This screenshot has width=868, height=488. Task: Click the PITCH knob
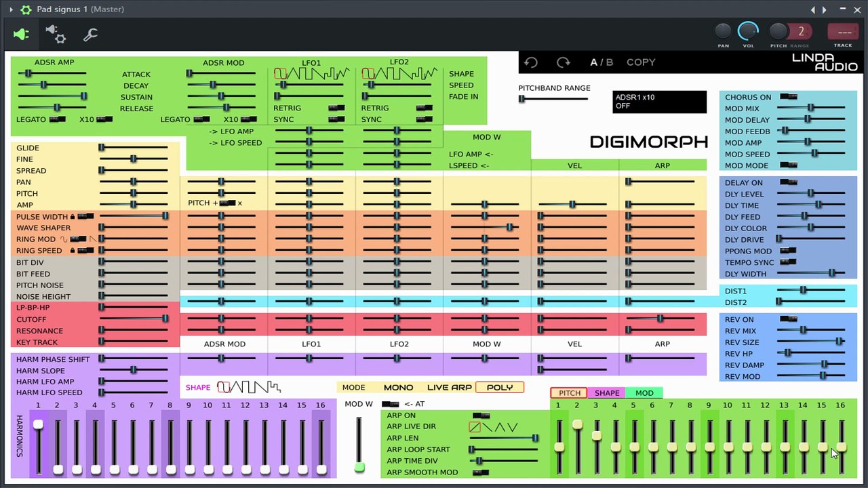coord(778,31)
